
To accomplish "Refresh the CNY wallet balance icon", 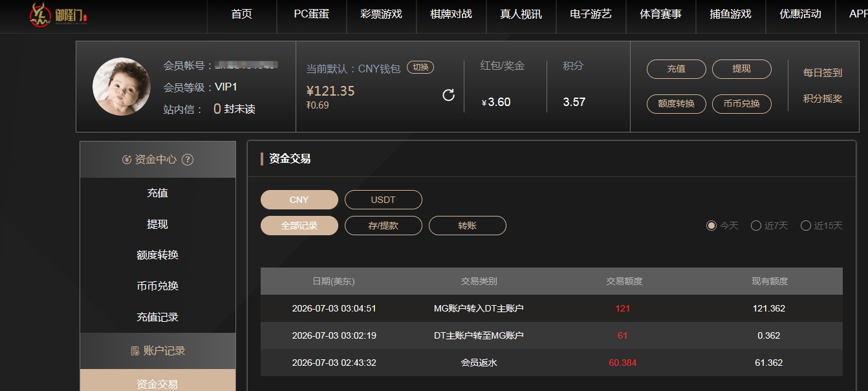I will tap(448, 96).
